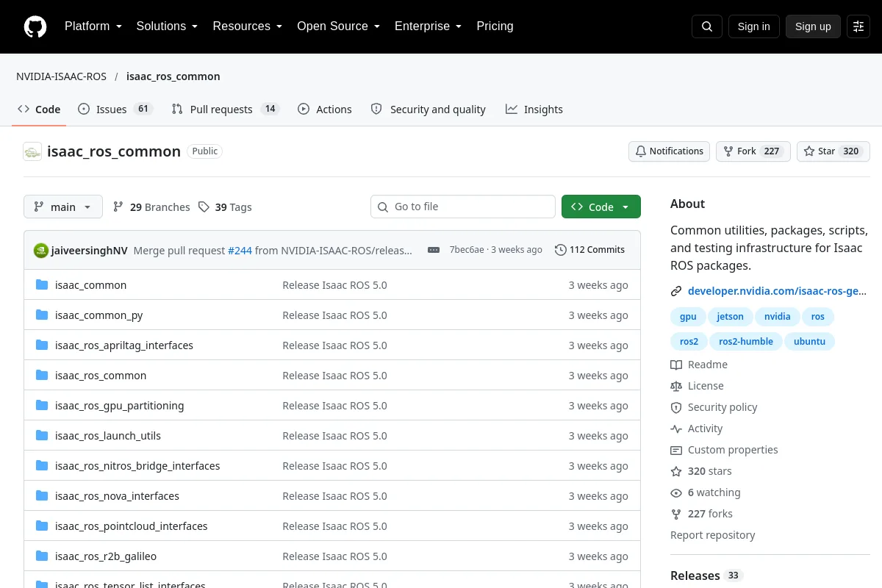Screen dimensions: 882x588
Task: Open the folder icon for isaac_common
Action: pyautogui.click(x=42, y=285)
